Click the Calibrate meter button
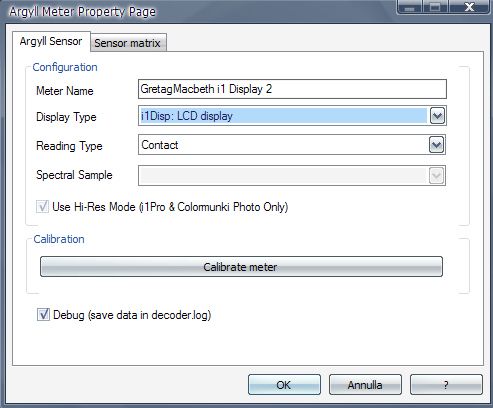The width and height of the screenshot is (493, 408). [x=241, y=267]
